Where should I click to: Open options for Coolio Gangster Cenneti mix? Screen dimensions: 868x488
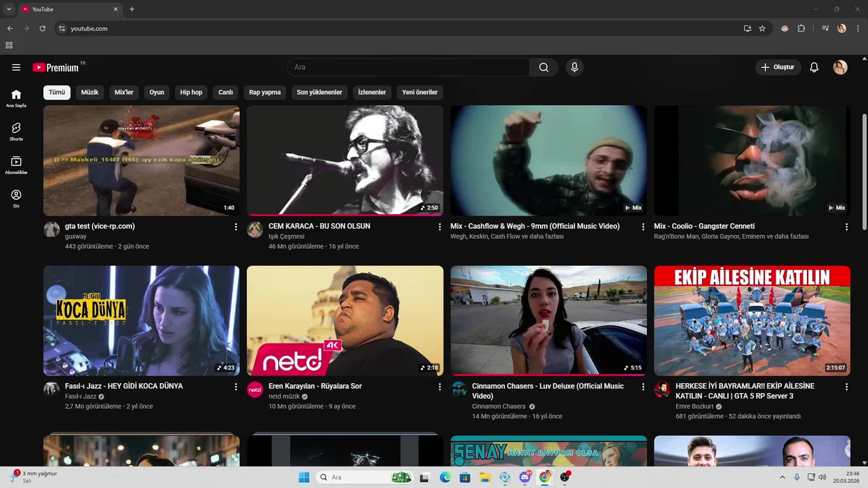pyautogui.click(x=846, y=227)
